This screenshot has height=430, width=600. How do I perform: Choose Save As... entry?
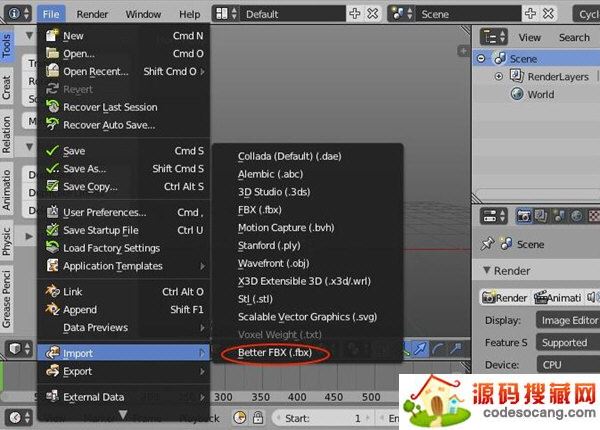(124, 169)
